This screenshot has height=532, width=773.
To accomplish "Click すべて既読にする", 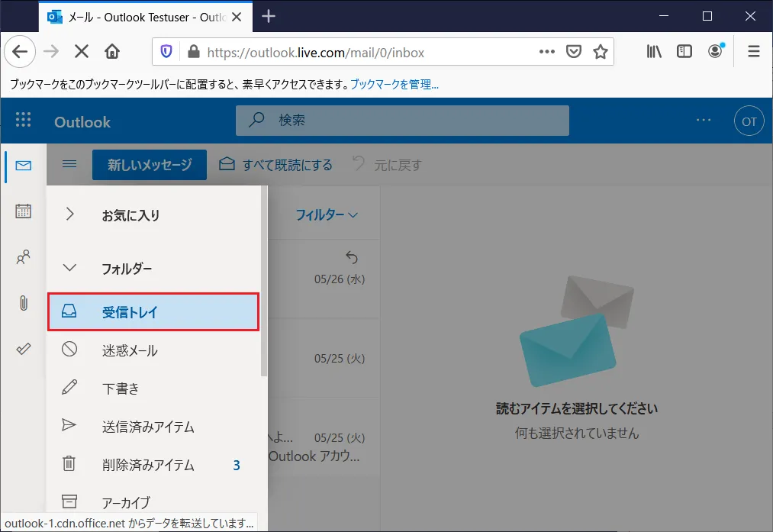I will coord(275,165).
